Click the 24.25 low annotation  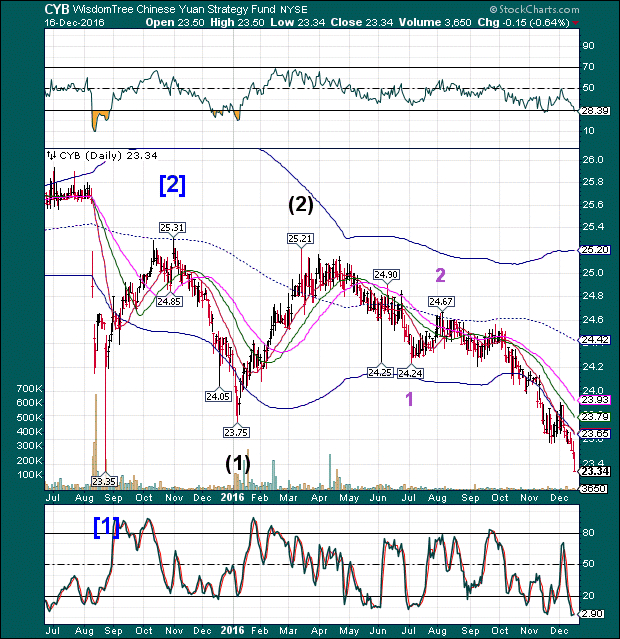(380, 372)
